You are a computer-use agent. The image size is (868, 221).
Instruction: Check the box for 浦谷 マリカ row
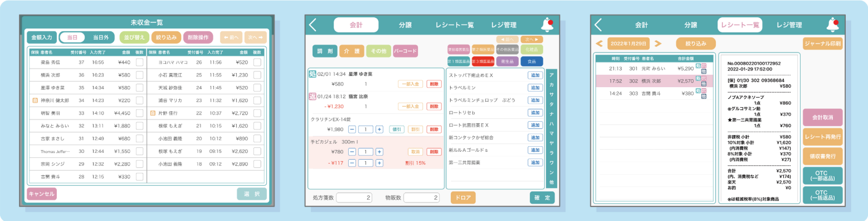(257, 100)
